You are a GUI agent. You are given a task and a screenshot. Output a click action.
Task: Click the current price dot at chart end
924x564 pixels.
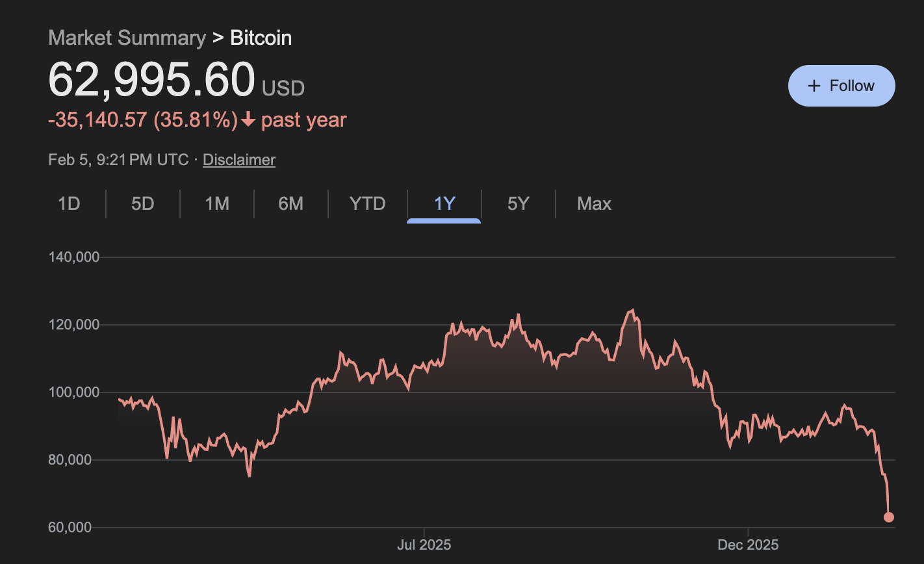click(x=888, y=517)
